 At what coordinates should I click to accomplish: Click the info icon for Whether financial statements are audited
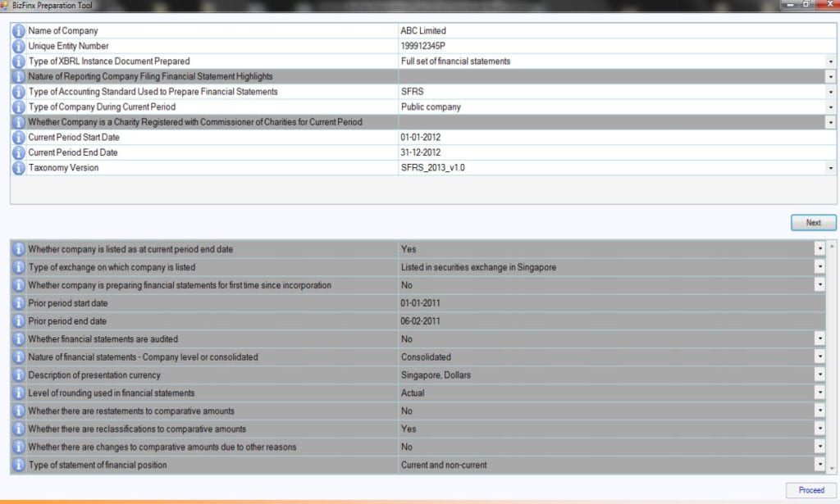tap(17, 338)
